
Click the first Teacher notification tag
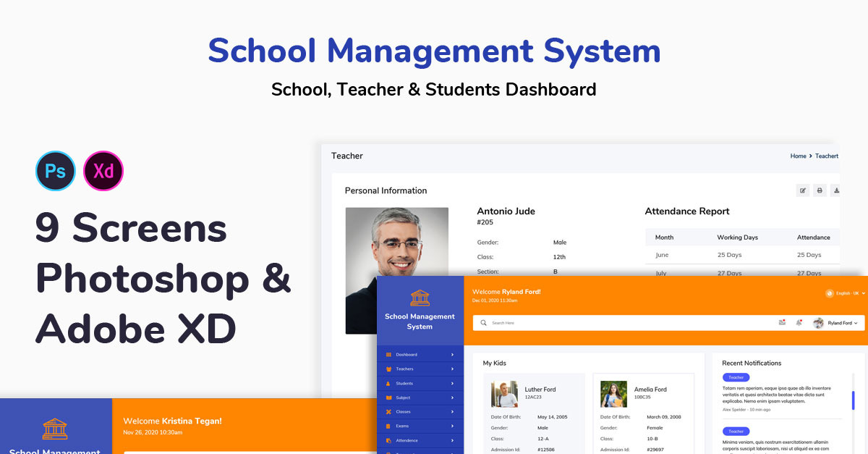coord(736,377)
